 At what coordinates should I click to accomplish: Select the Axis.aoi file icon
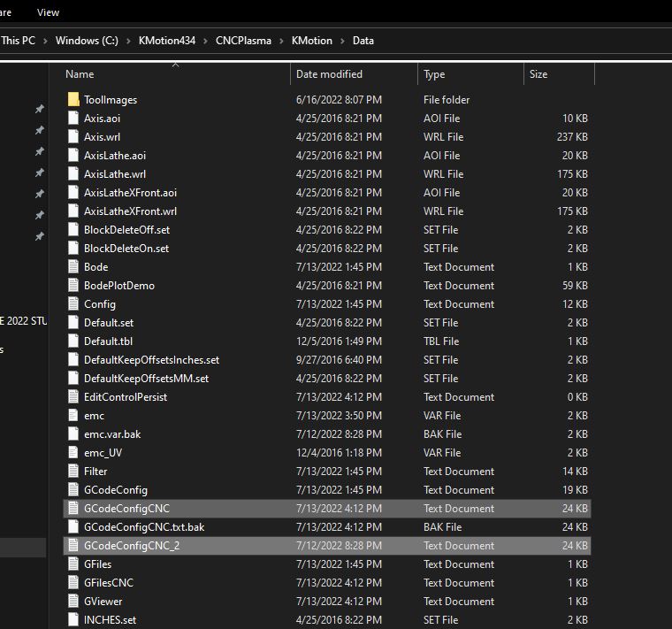click(73, 119)
